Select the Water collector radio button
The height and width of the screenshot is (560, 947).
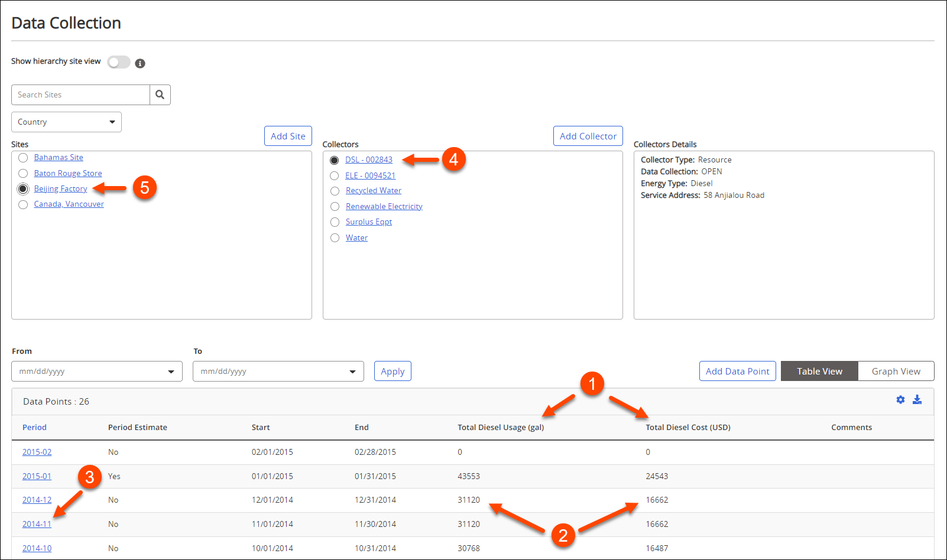335,237
